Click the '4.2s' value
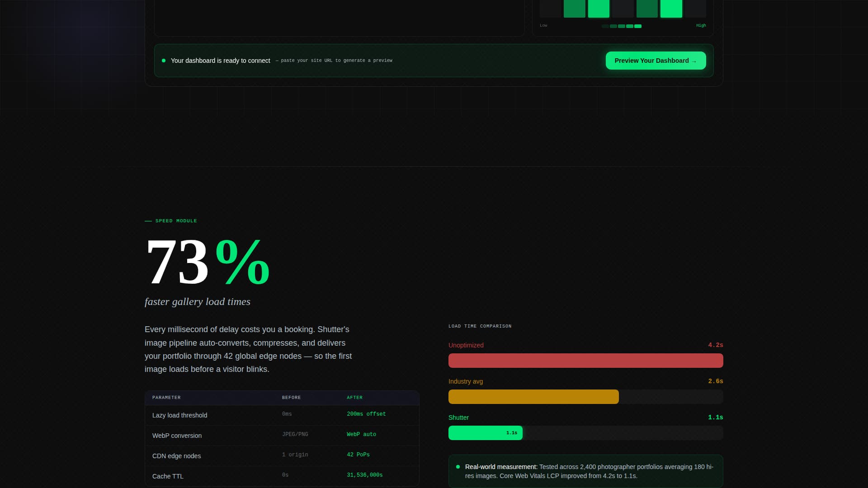Screen dimensions: 868x488 715,345
